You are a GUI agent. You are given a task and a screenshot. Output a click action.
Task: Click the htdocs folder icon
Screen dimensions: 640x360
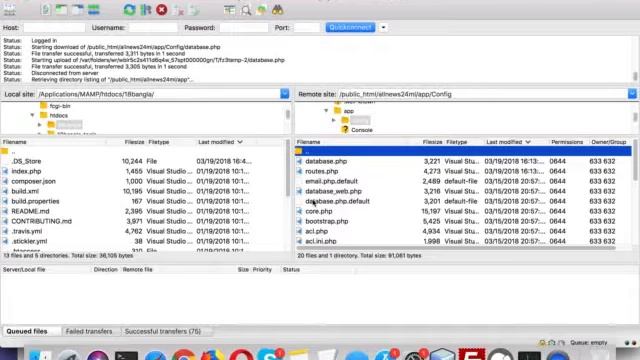click(44, 115)
